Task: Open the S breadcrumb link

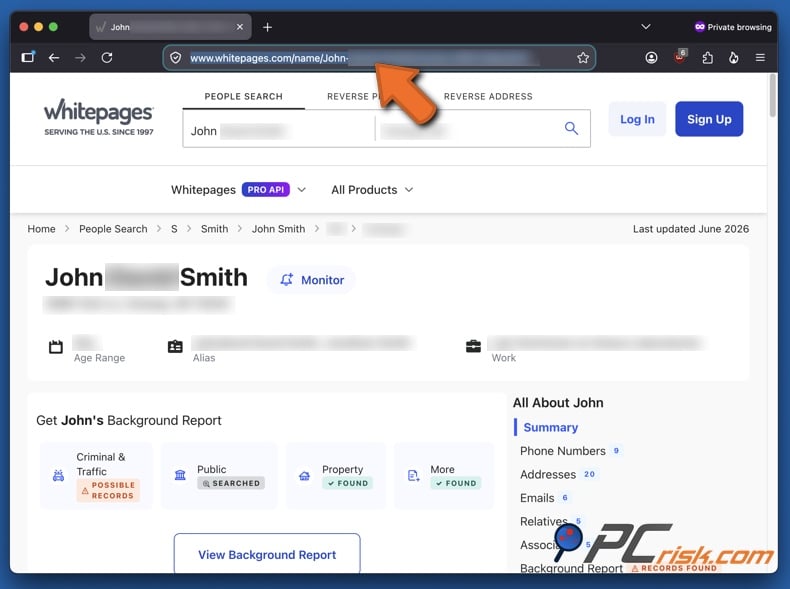Action: coord(174,229)
